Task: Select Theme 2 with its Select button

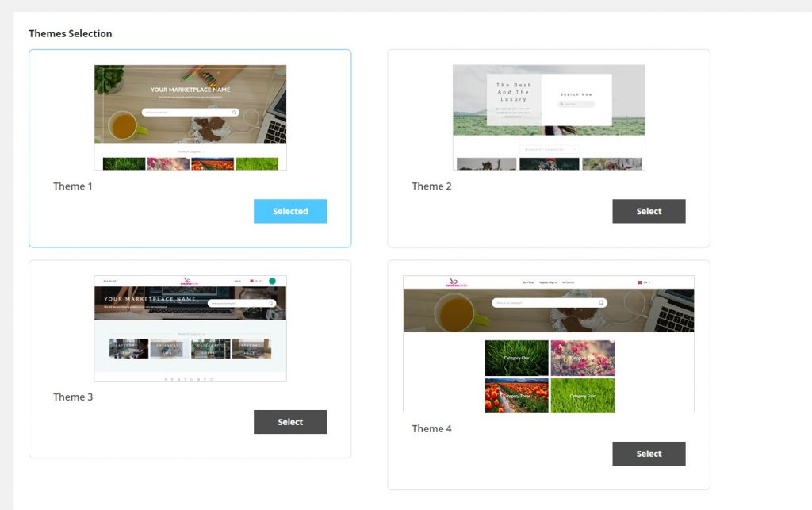Action: pyautogui.click(x=649, y=211)
